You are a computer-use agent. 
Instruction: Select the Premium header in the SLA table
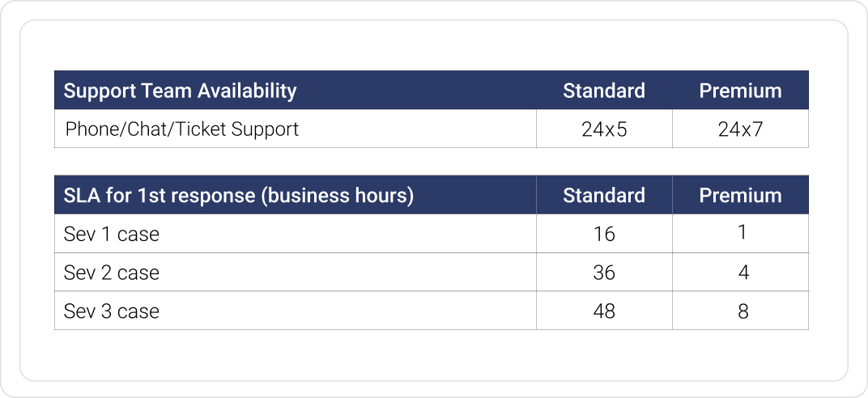740,196
